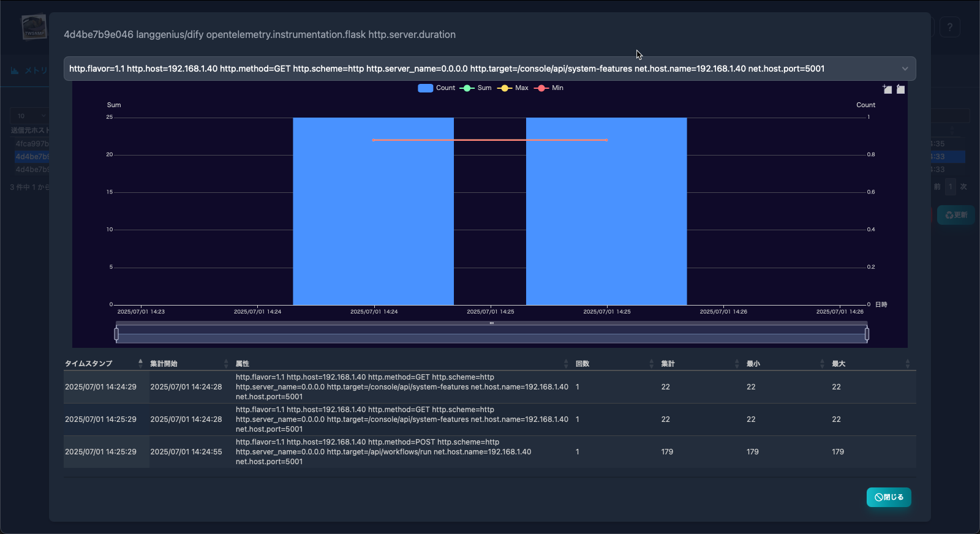The image size is (980, 534).
Task: Click the left handle of time range slider
Action: pos(116,334)
